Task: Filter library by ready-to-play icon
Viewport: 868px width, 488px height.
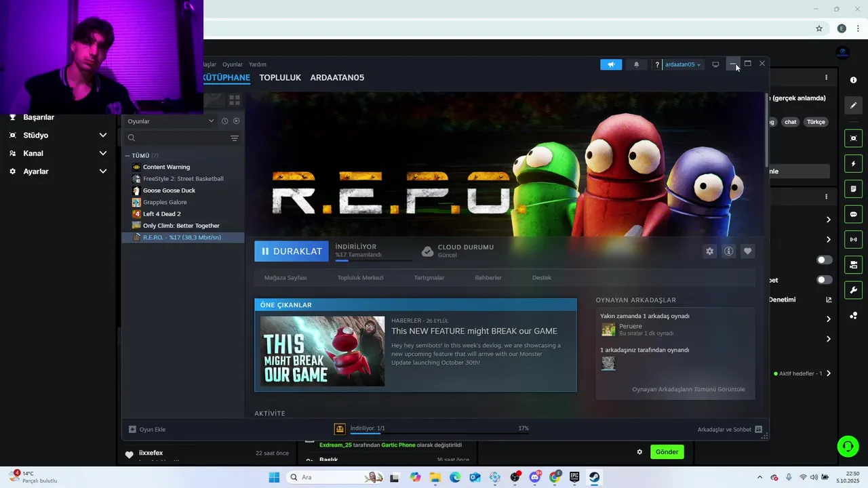Action: 236,121
